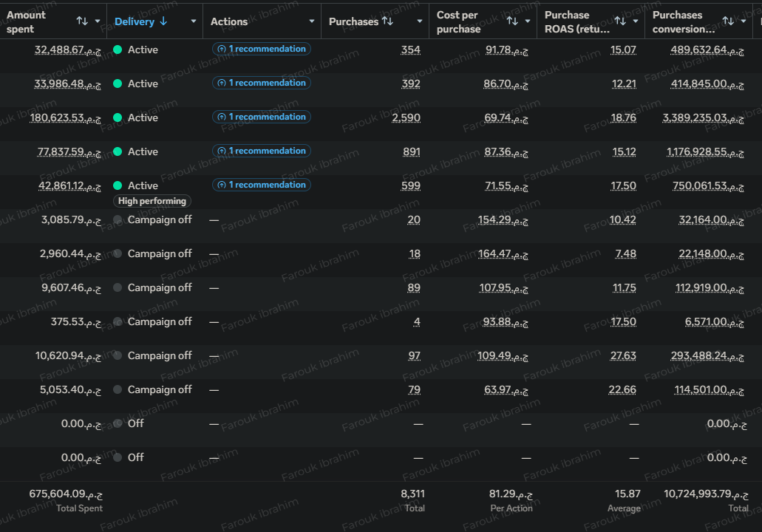This screenshot has width=762, height=532.
Task: Click amount spent 10,620.94
Action: [68, 356]
